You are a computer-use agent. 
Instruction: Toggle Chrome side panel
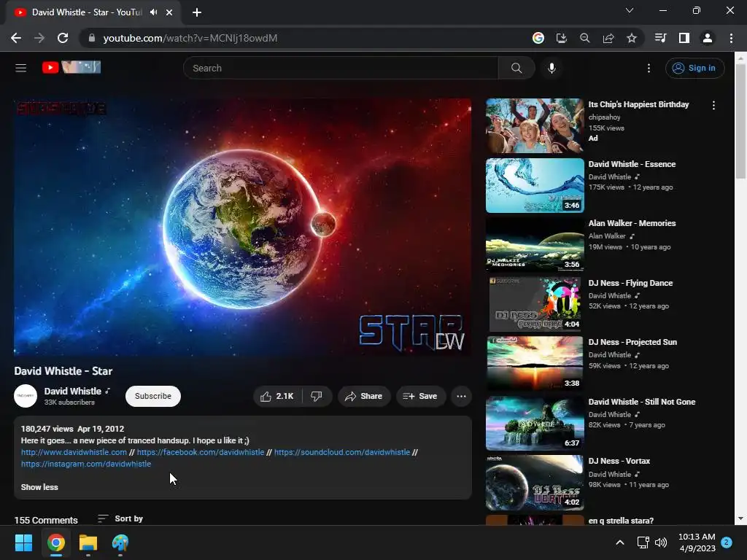click(684, 38)
